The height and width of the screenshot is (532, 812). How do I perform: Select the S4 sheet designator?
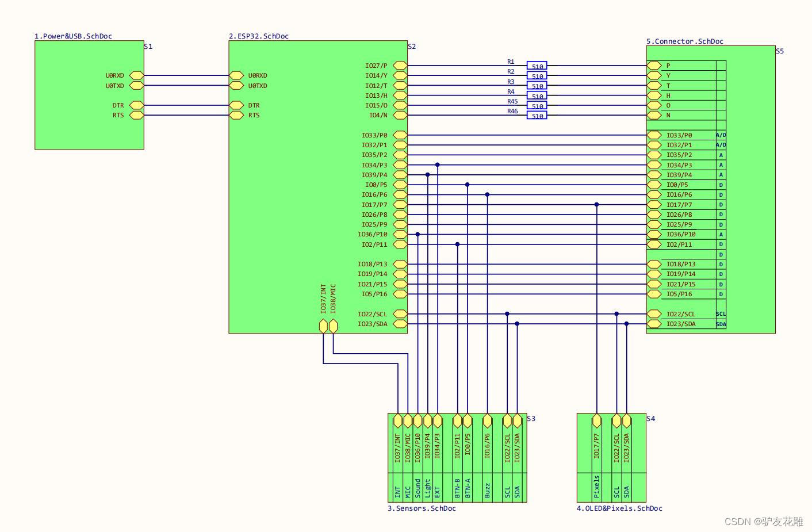[x=651, y=419]
